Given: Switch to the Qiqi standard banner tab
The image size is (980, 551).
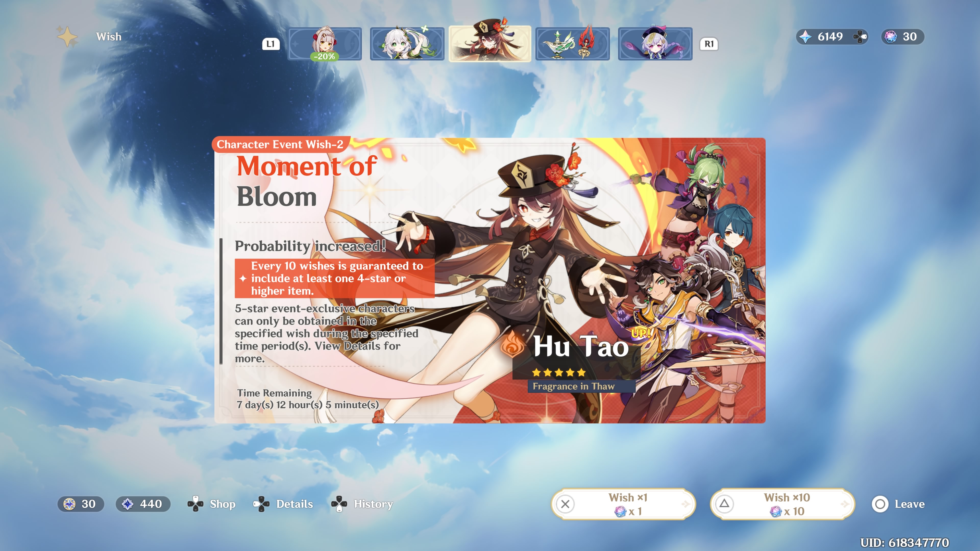Looking at the screenshot, I should (655, 44).
